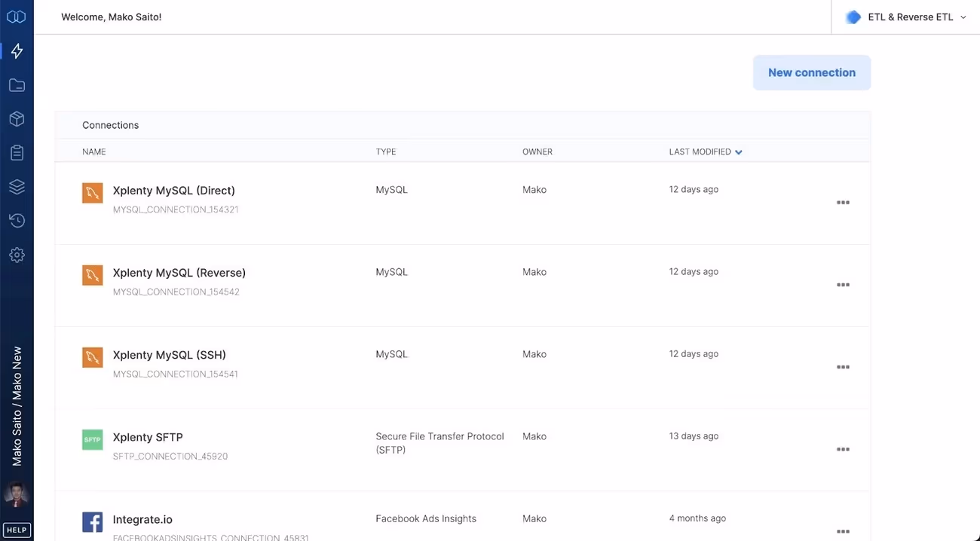The height and width of the screenshot is (541, 980).
Task: Click 12 days ago in Xplenty MySQL (SSH) row
Action: pos(694,354)
